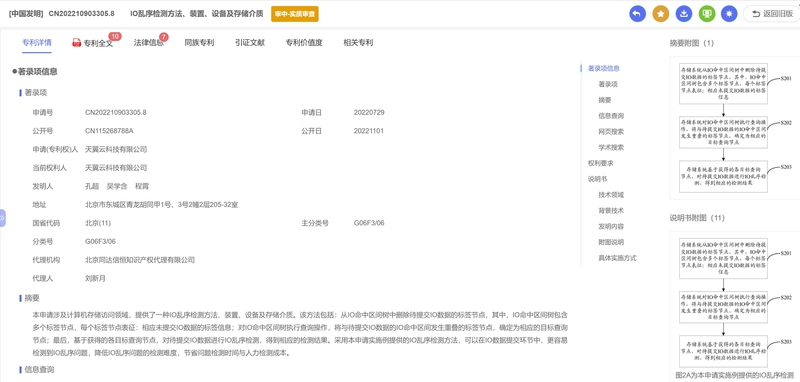The width and height of the screenshot is (800, 382).
Task: Click the blue sun settings icon
Action: 729,14
